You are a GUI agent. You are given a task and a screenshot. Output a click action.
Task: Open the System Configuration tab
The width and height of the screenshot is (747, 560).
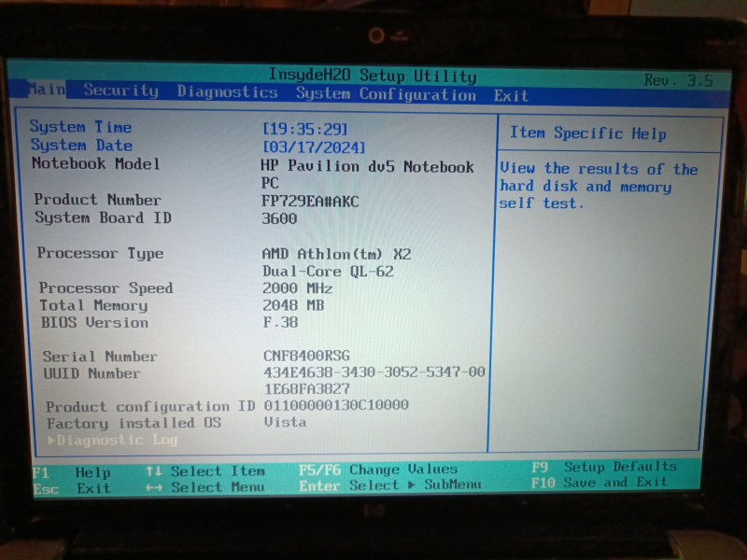386,93
